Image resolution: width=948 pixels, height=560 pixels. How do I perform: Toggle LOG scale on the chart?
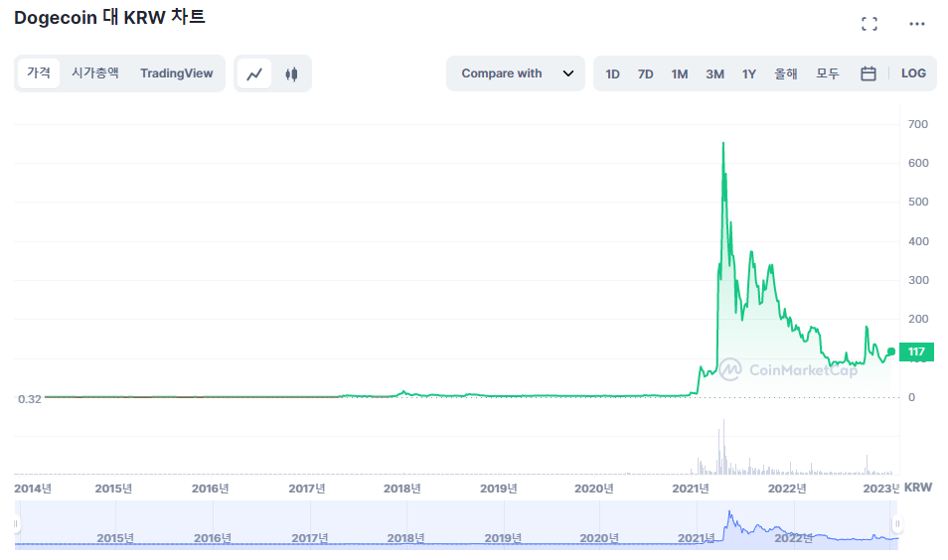pos(913,73)
